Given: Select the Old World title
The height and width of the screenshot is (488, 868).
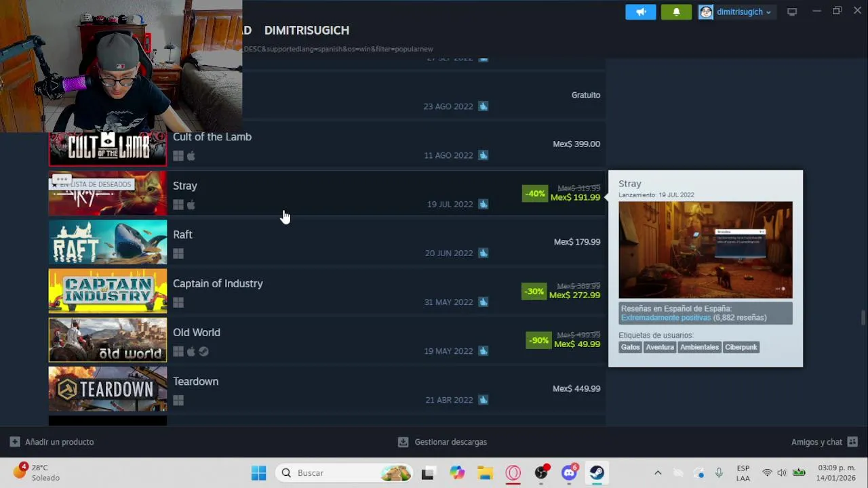Looking at the screenshot, I should (197, 332).
